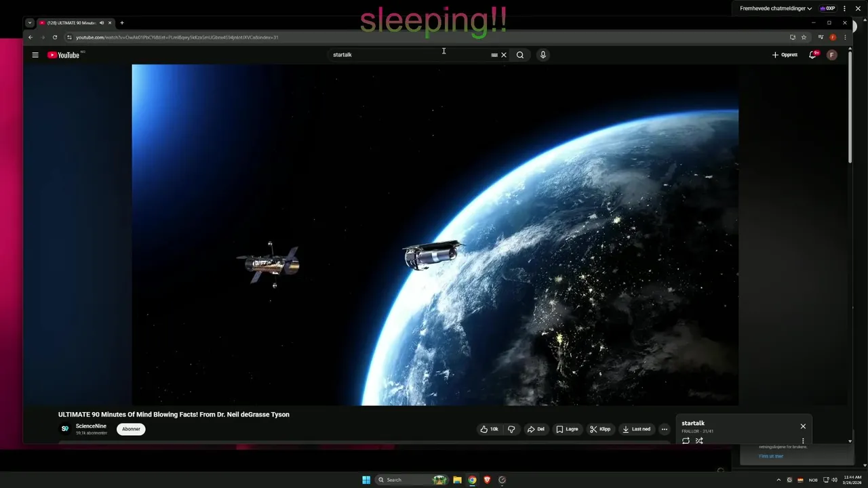Start voice search with microphone

542,55
